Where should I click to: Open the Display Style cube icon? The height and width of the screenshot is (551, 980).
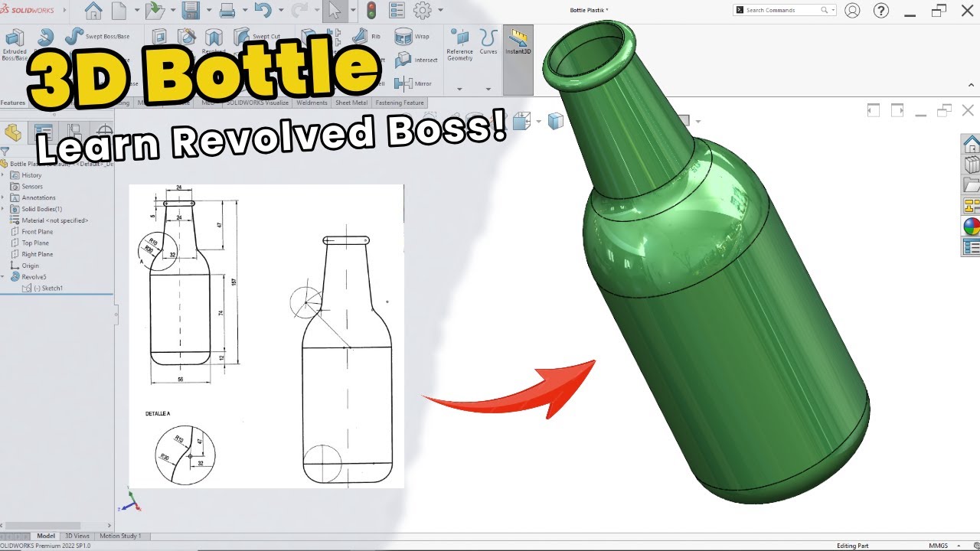coord(556,121)
